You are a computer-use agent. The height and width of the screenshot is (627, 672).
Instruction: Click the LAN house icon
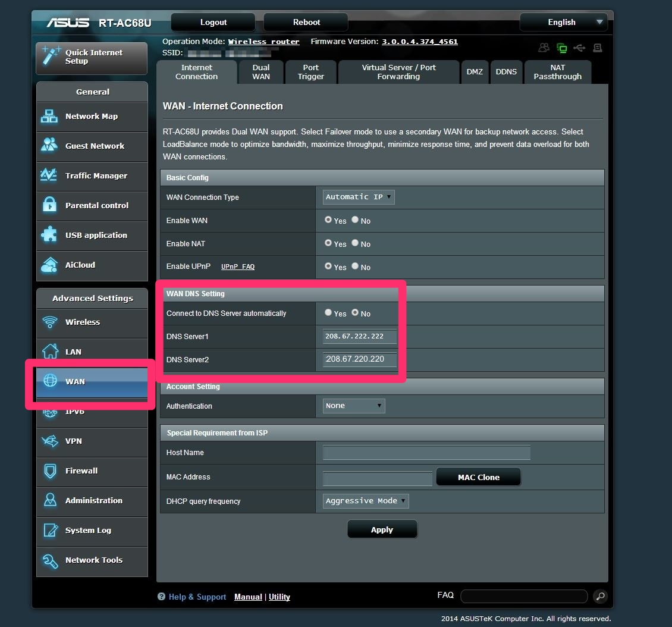[x=50, y=352]
